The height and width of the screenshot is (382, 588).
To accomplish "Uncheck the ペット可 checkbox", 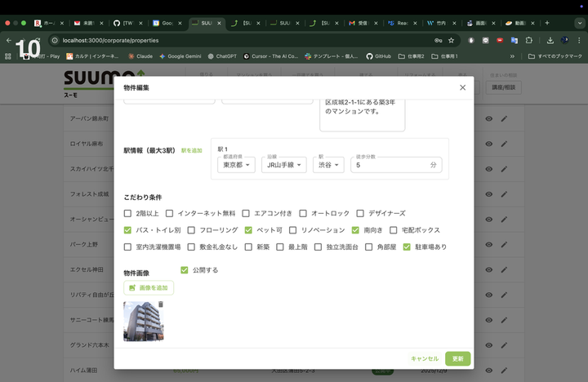I will click(248, 230).
